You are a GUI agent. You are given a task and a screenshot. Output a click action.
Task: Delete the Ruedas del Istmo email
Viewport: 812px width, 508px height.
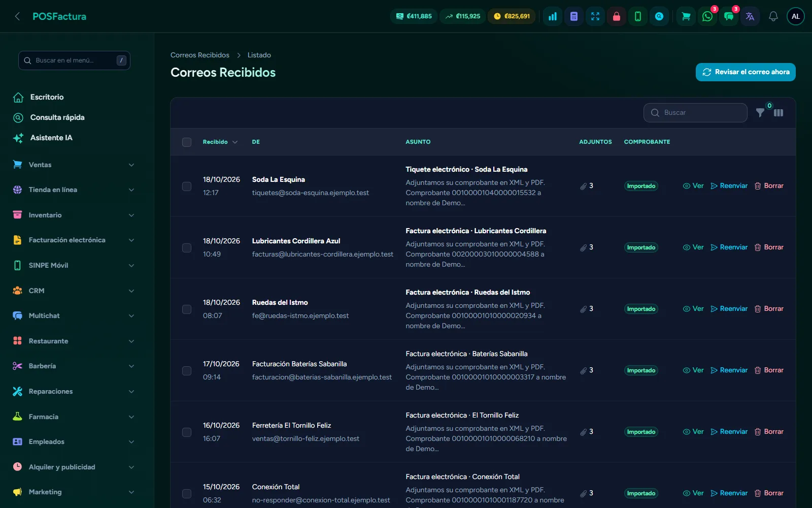tap(769, 309)
